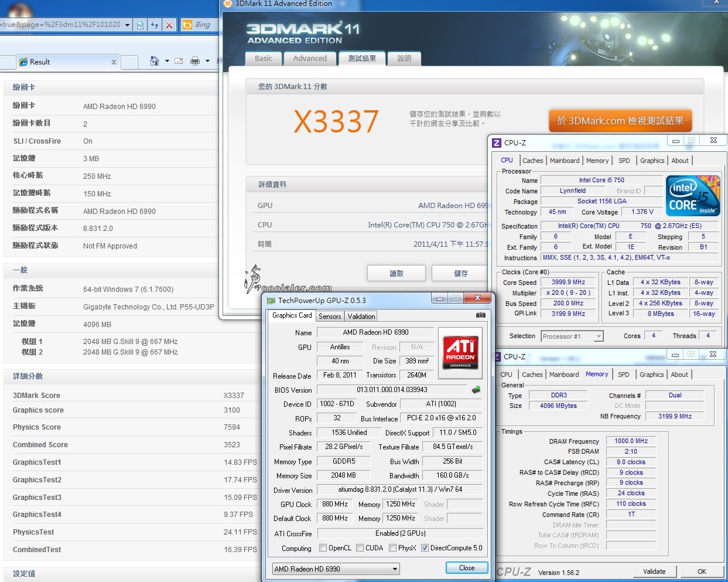
Task: Click the envelope Read Mail icon in the browser toolbar
Action: (x=179, y=61)
